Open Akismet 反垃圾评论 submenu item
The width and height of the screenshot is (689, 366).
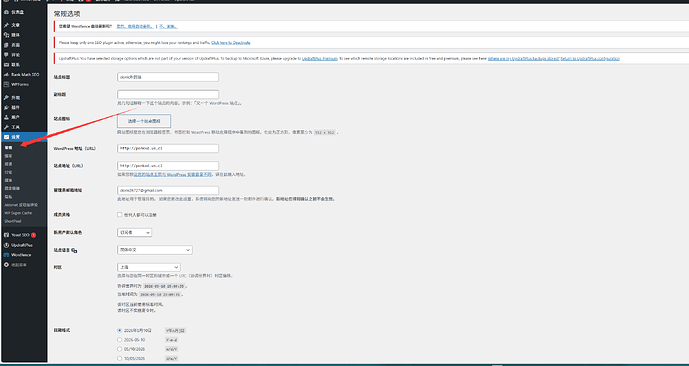[x=21, y=205]
